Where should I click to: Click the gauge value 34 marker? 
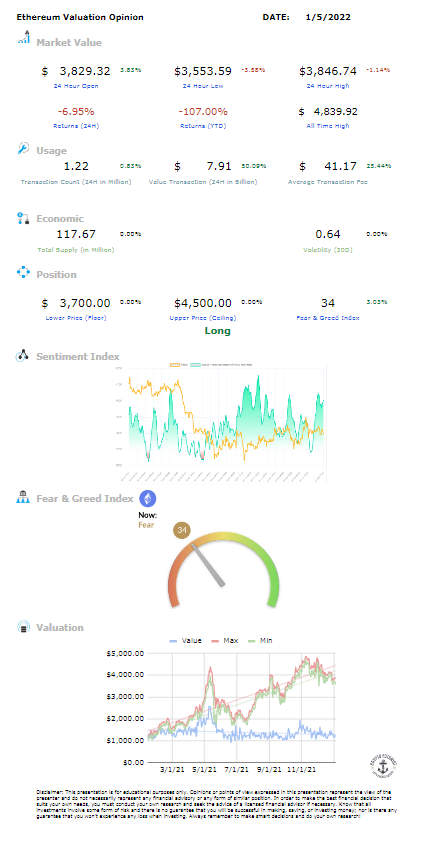click(182, 530)
